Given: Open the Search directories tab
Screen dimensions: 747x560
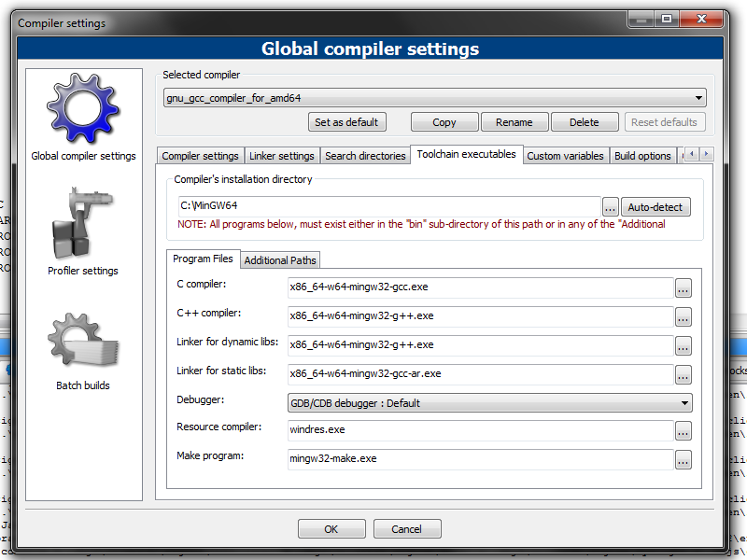Looking at the screenshot, I should point(365,156).
